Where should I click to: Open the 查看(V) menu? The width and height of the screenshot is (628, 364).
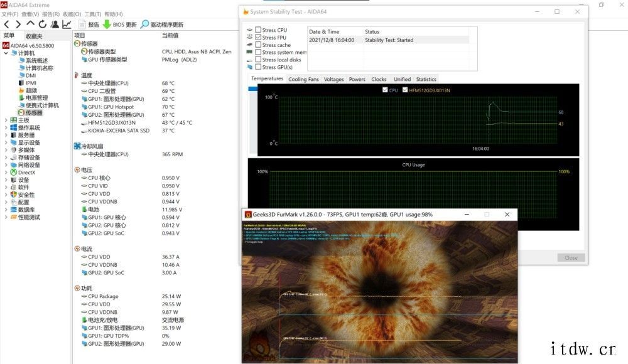pos(30,14)
